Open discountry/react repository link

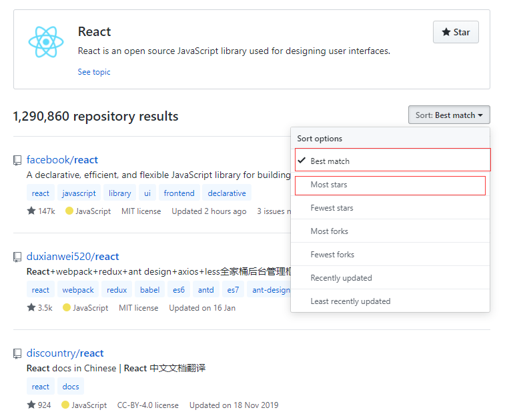65,353
